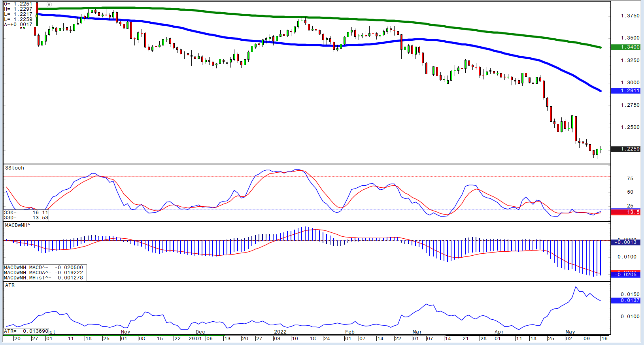This screenshot has width=644, height=345.
Task: Click the SSK= 16.11 readout
Action: (x=26, y=213)
